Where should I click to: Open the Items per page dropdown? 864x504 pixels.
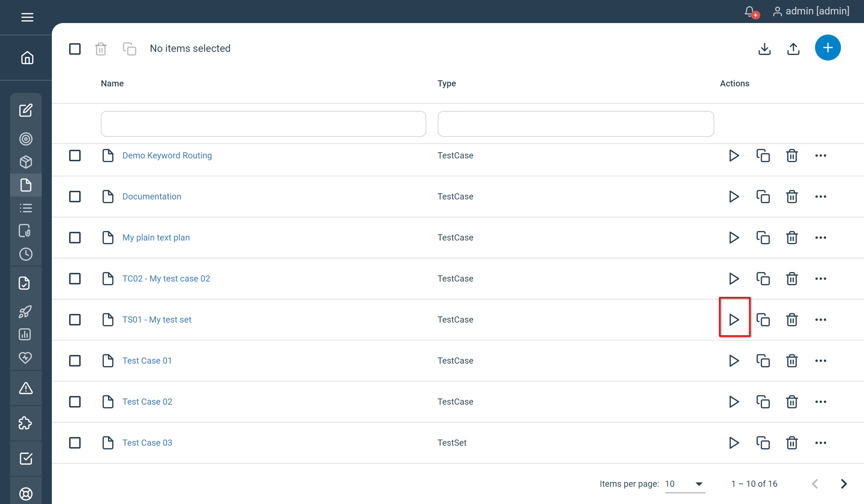point(685,484)
